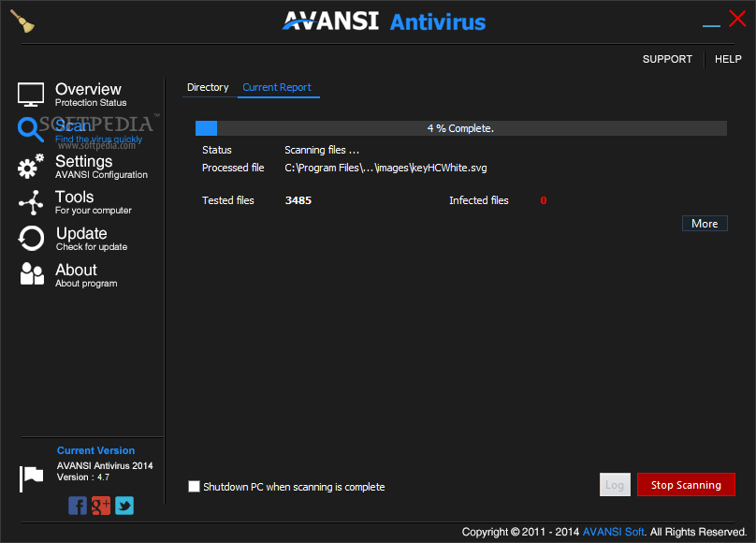Switch to the Directory tab
Screen dimensions: 756x543
pyautogui.click(x=208, y=87)
